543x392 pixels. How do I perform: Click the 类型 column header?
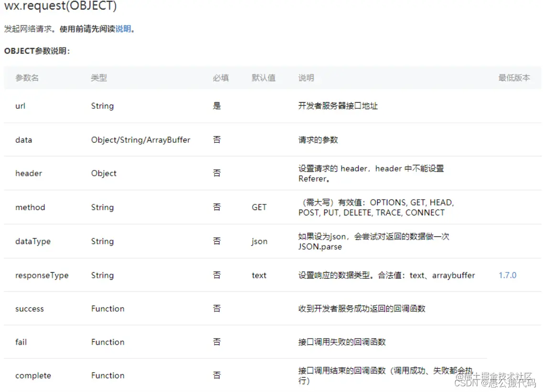point(99,78)
